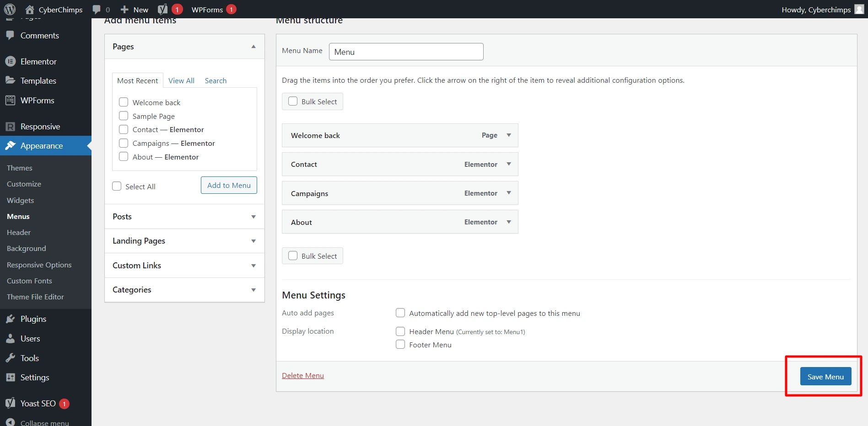Image resolution: width=868 pixels, height=426 pixels.
Task: Open Customize in Appearance submenu
Action: point(24,184)
